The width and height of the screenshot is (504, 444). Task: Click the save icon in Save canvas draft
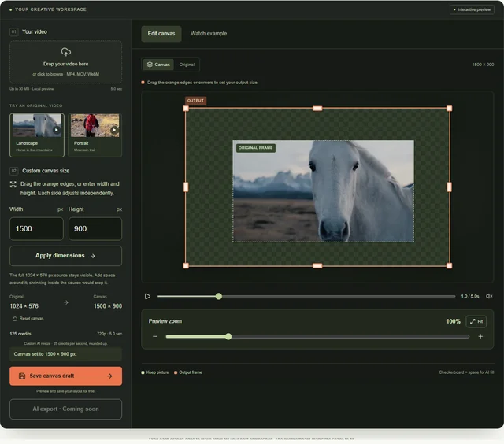coord(22,376)
